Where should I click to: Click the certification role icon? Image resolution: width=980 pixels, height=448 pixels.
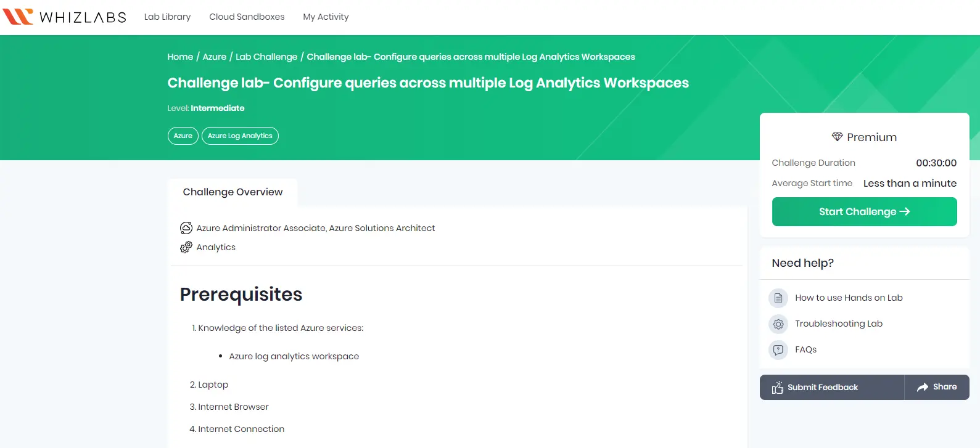(x=186, y=228)
